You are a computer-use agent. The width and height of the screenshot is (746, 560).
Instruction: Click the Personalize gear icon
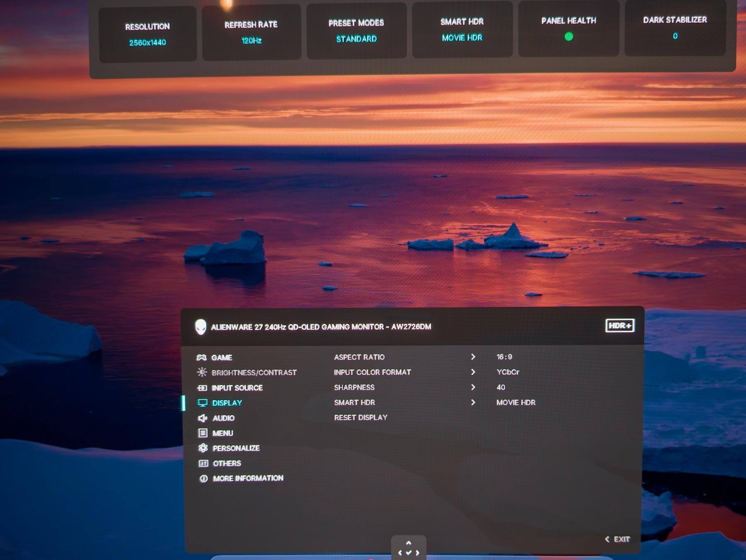click(203, 448)
